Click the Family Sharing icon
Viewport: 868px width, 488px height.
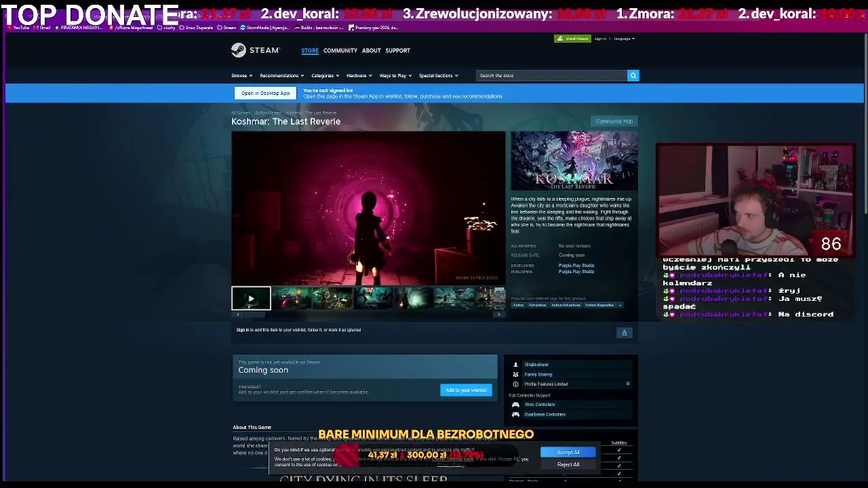(515, 374)
